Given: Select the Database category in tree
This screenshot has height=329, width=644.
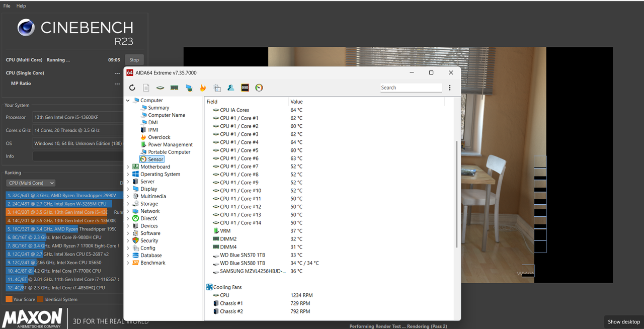Looking at the screenshot, I should click(x=151, y=256).
